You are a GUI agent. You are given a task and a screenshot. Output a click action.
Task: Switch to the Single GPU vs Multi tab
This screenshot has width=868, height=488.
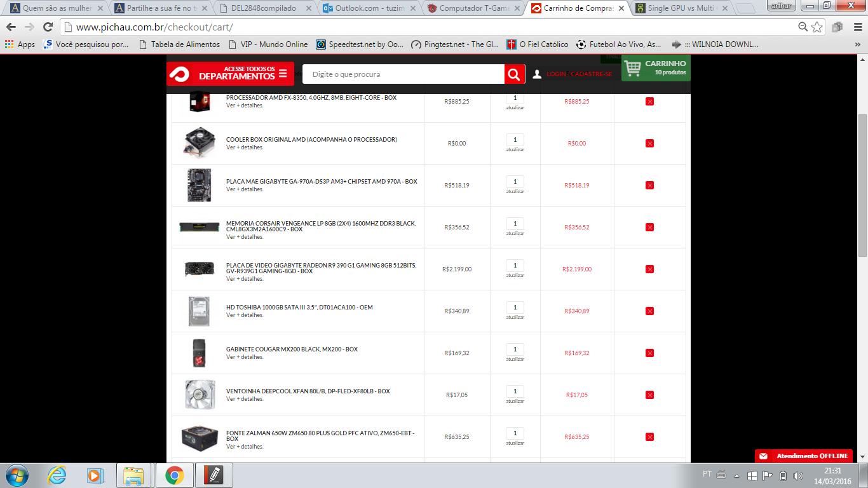pyautogui.click(x=682, y=9)
